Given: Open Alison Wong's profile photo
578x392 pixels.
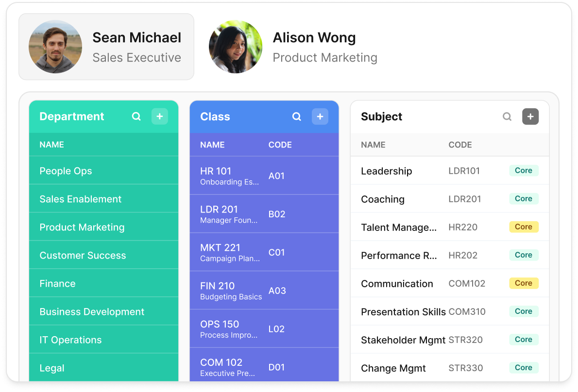Looking at the screenshot, I should point(236,47).
